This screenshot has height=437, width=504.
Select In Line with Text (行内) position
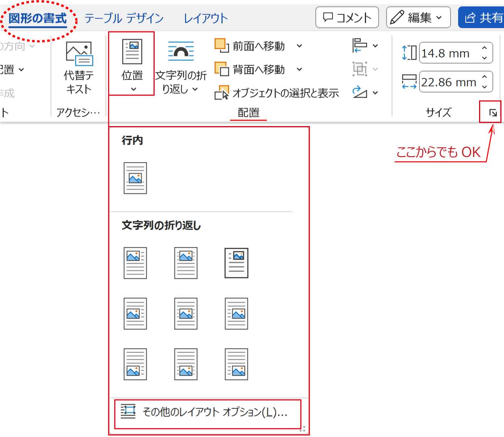point(135,178)
